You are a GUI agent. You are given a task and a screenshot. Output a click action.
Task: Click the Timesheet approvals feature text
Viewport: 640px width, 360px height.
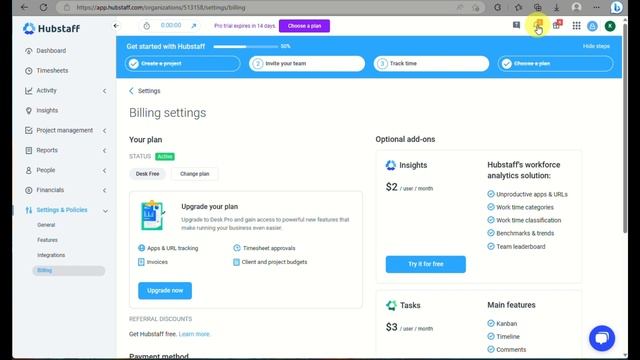tap(269, 248)
